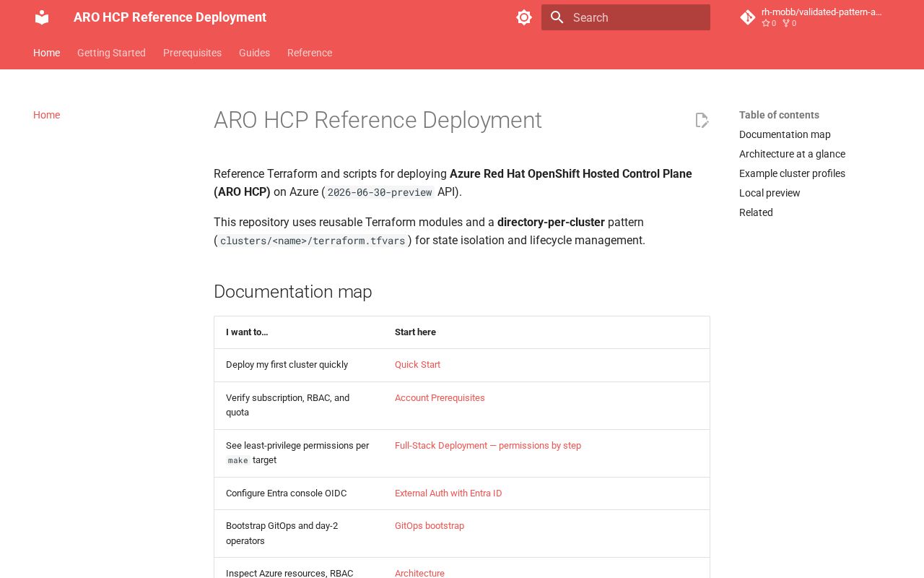This screenshot has height=578, width=924.
Task: Click the 2026-06-30-preview code text
Action: [x=380, y=192]
